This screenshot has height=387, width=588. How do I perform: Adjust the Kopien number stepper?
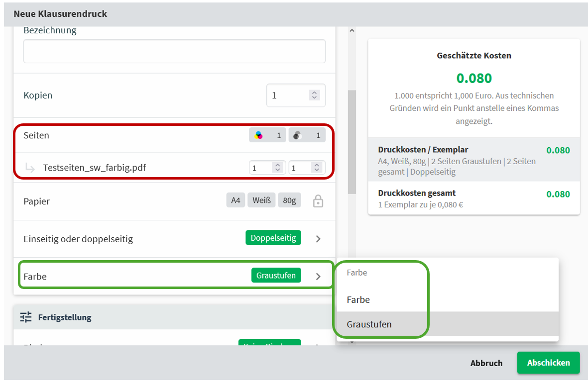314,95
